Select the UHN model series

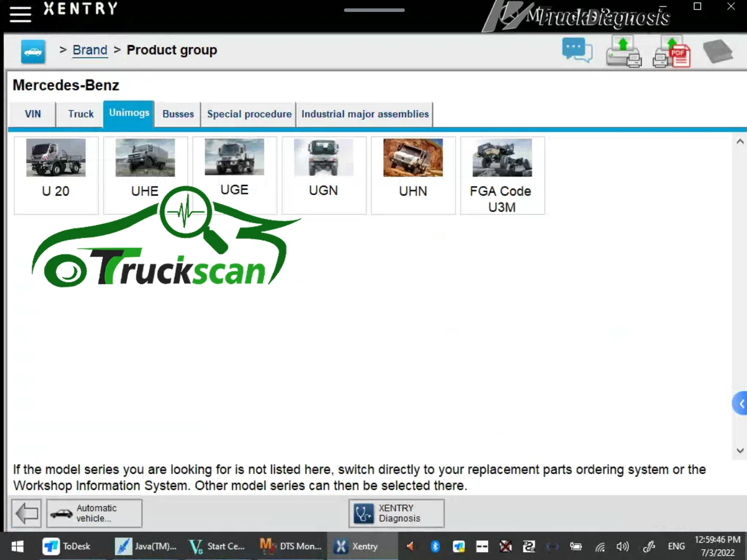[413, 175]
